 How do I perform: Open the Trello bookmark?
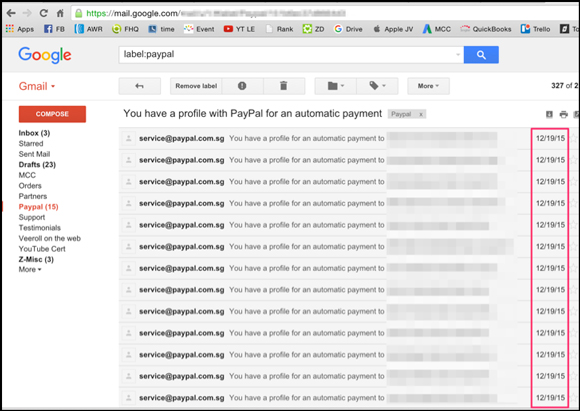(x=536, y=29)
